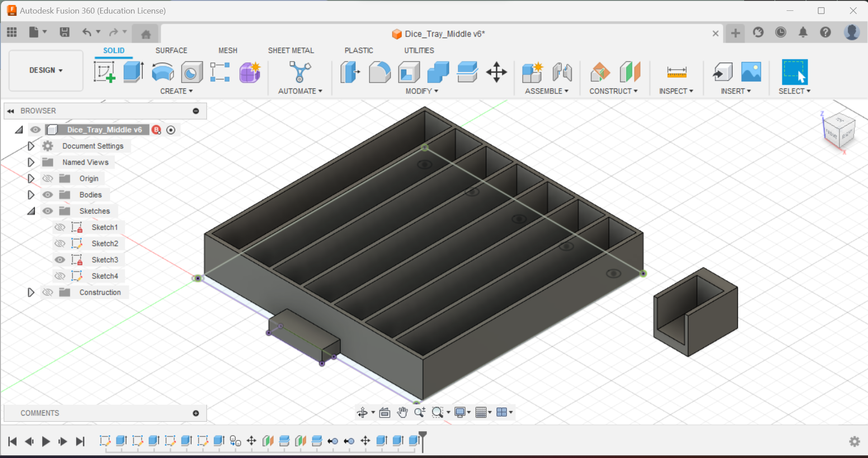The width and height of the screenshot is (868, 458).
Task: Click the New Component icon under Assemble
Action: point(533,72)
